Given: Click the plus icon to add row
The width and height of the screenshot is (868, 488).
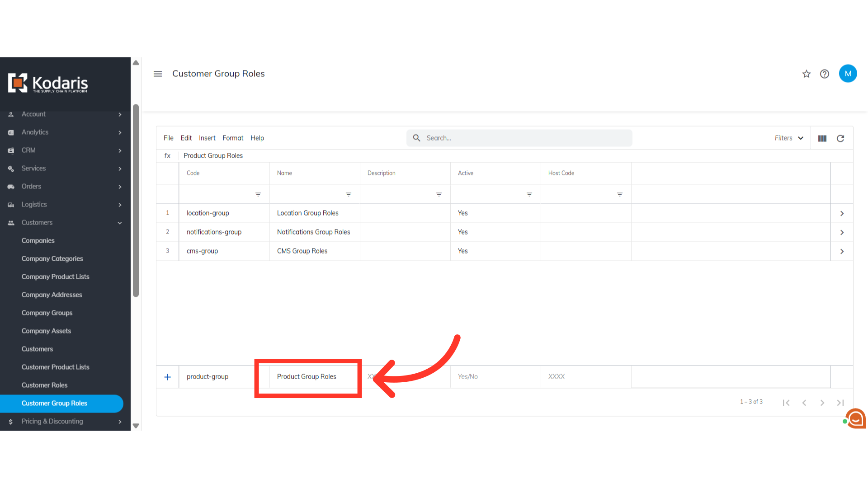Looking at the screenshot, I should [x=167, y=377].
